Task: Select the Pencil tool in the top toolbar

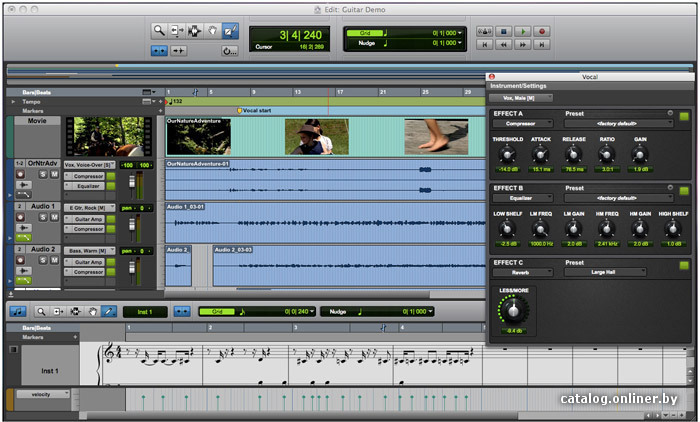Action: 230,31
